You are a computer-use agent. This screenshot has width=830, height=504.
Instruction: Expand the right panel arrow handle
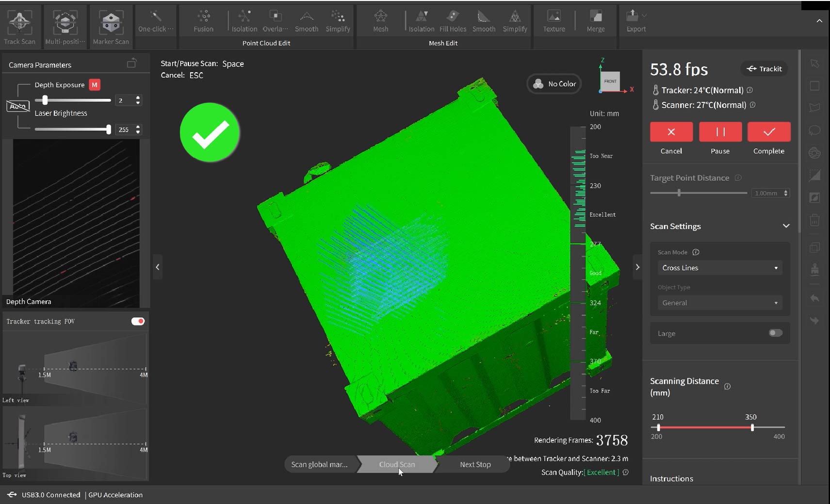(637, 267)
